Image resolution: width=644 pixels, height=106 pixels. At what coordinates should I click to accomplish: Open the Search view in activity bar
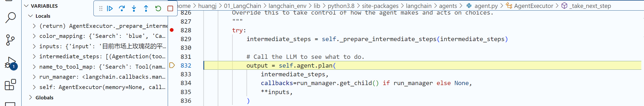pyautogui.click(x=10, y=18)
